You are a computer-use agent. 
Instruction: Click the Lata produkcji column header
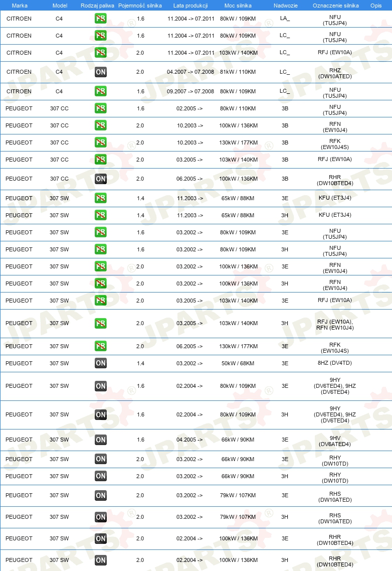click(190, 6)
